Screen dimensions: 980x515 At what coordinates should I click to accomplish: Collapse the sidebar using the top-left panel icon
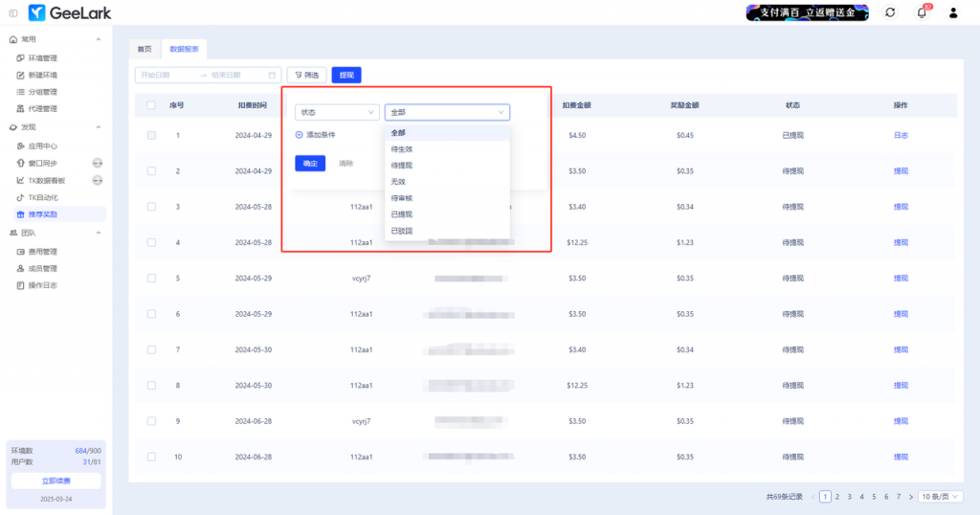click(12, 12)
